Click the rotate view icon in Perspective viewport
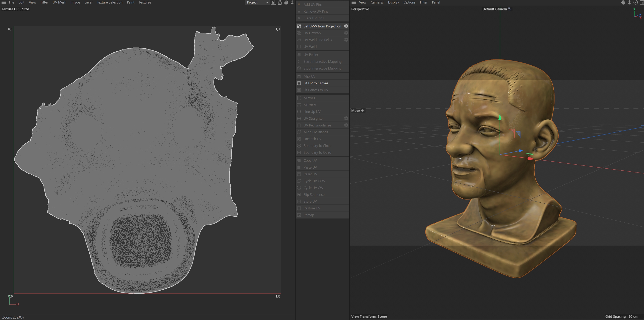 click(636, 2)
